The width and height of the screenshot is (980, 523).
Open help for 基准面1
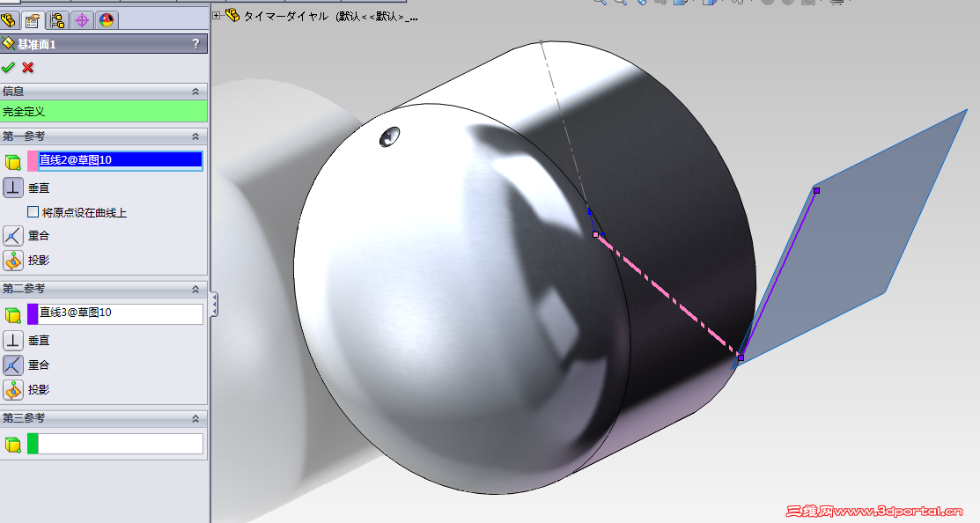coord(195,44)
